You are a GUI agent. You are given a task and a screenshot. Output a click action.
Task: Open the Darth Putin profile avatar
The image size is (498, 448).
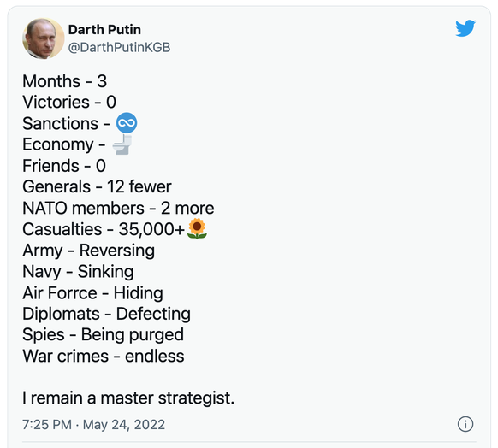click(43, 38)
